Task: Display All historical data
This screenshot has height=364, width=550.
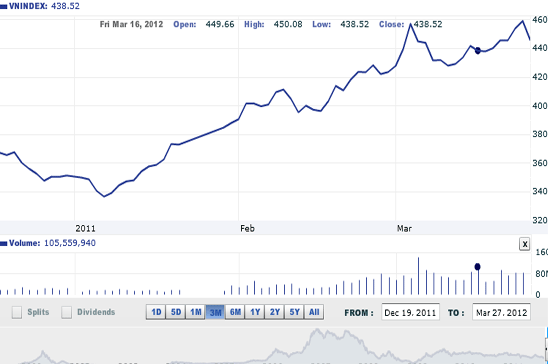Action: 314,312
